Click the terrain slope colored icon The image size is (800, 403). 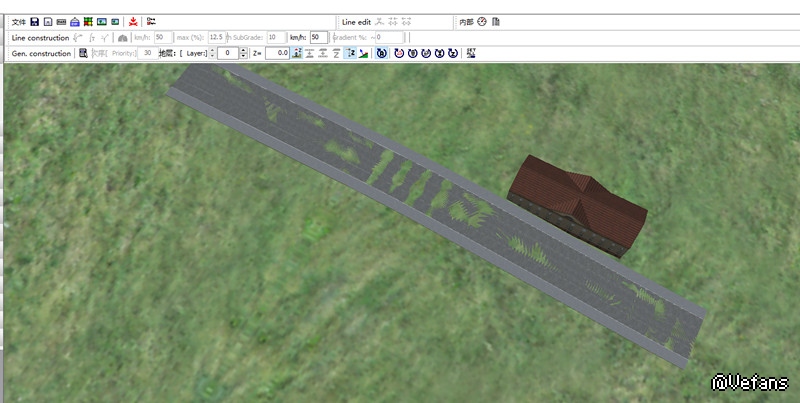(363, 53)
